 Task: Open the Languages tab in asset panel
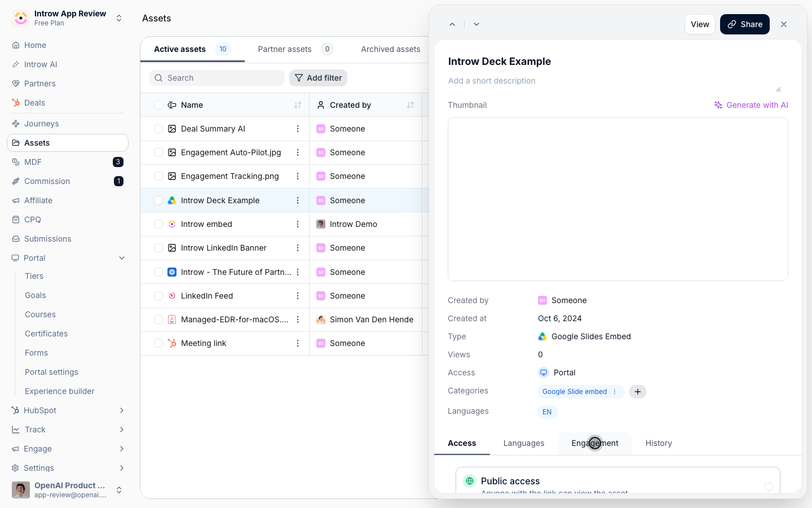(x=524, y=443)
